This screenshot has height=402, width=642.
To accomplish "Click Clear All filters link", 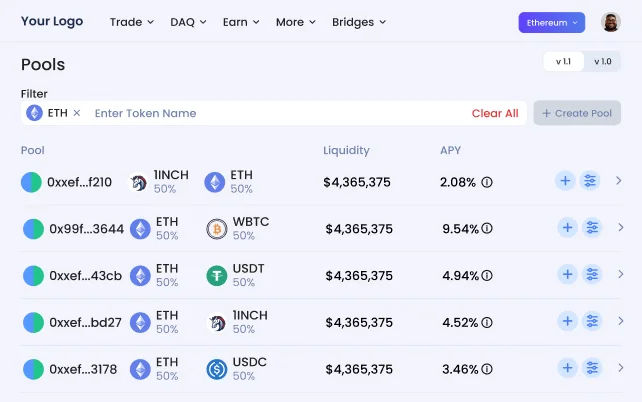I will (x=495, y=113).
